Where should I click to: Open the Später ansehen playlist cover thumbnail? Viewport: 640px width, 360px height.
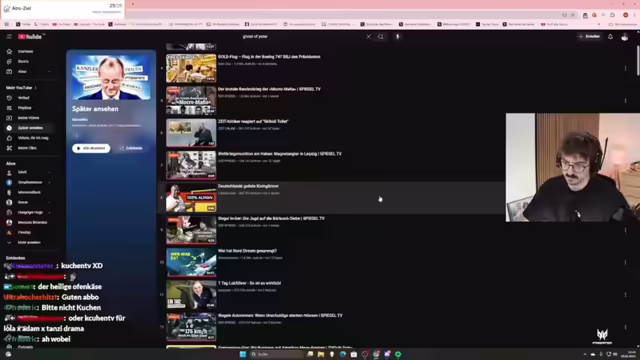111,77
